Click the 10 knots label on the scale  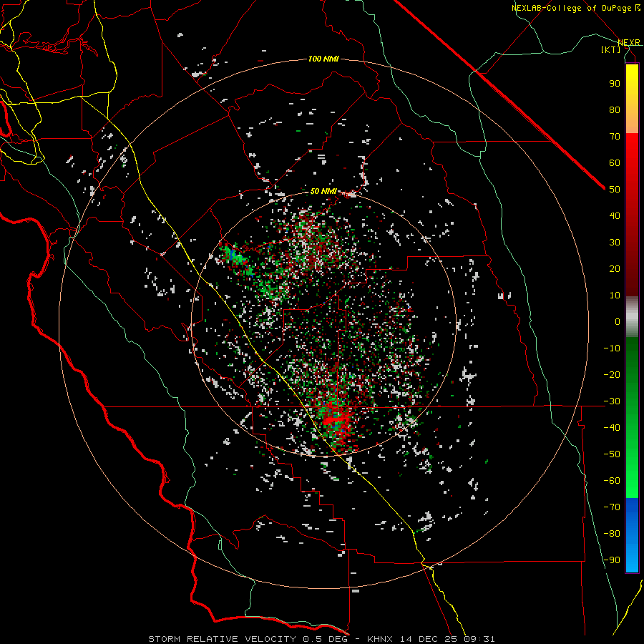(x=615, y=296)
